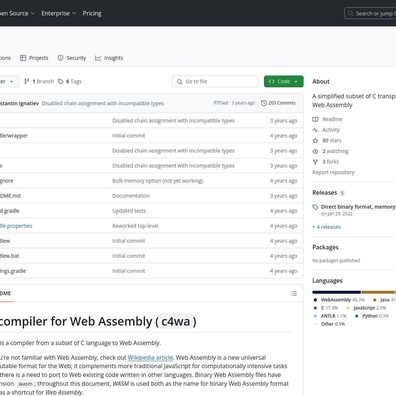This screenshot has height=396, width=396.
Task: Click the eye icon beside 2 watching
Action: pyautogui.click(x=315, y=151)
